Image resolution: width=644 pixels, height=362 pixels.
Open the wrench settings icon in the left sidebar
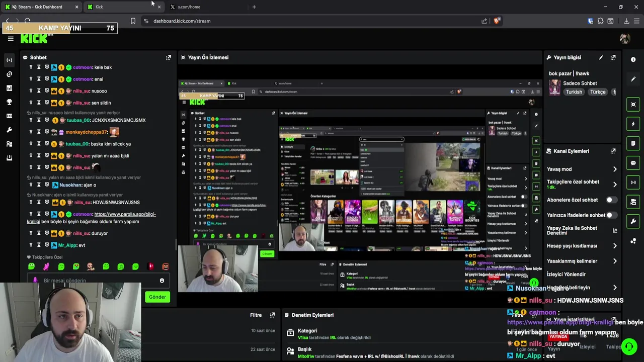(x=9, y=130)
